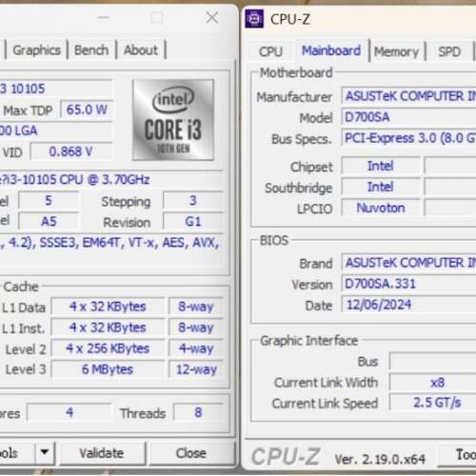The width and height of the screenshot is (476, 476).
Task: Click the Current Link Speed 2.5 GT/s
Action: (x=433, y=403)
